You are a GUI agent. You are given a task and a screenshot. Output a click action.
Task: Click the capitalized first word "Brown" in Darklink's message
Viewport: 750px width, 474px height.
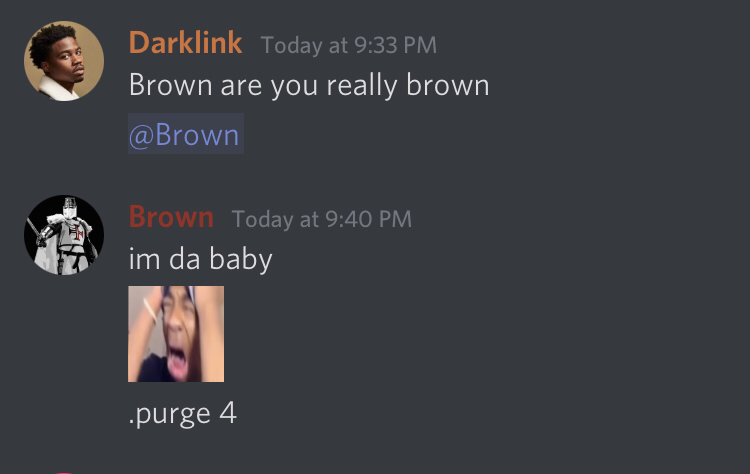point(170,85)
